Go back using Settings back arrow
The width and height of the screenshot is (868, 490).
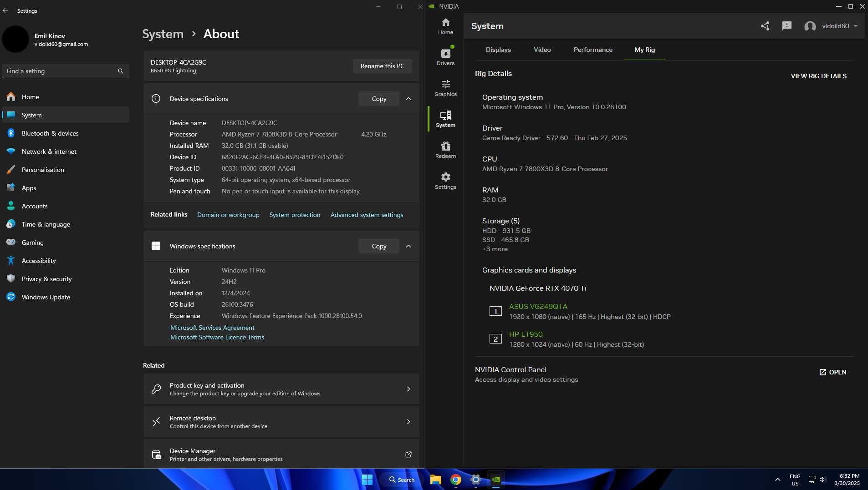(5, 10)
